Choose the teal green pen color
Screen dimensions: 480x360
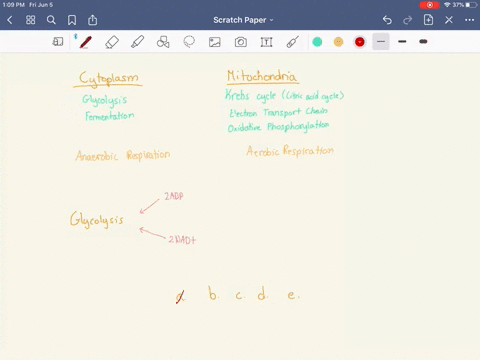coord(317,42)
